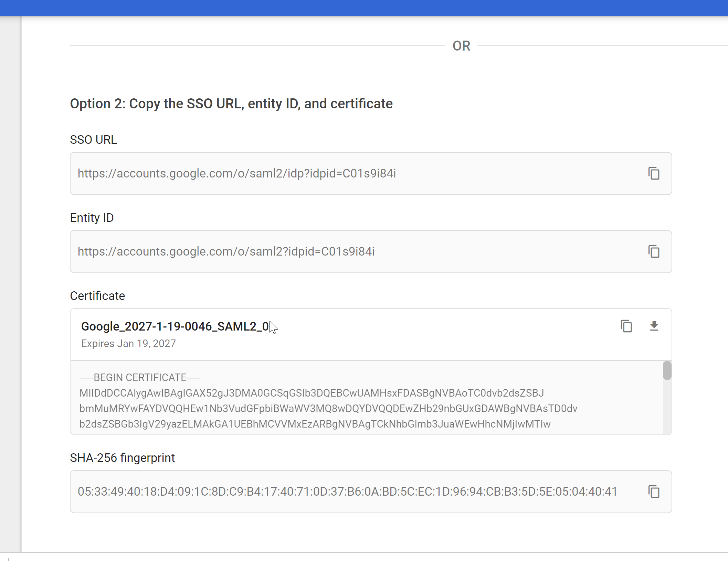Image resolution: width=728 pixels, height=561 pixels.
Task: Click the Expires Jan 19, 2027 text
Action: 128,344
